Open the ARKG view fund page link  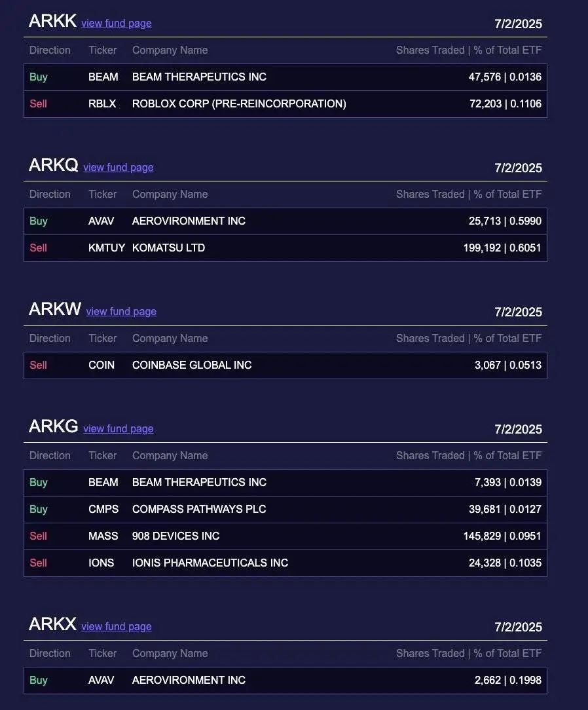pos(118,429)
